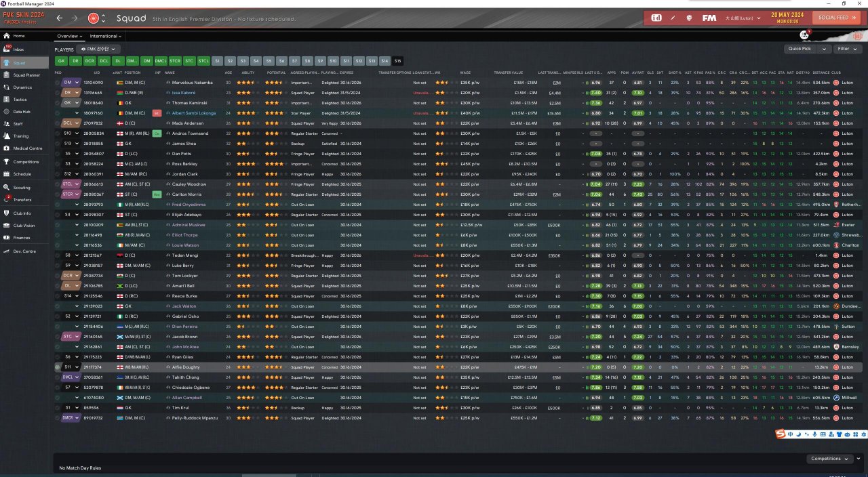
Task: Toggle selection circle for Carlton Morris
Action: click(x=58, y=194)
